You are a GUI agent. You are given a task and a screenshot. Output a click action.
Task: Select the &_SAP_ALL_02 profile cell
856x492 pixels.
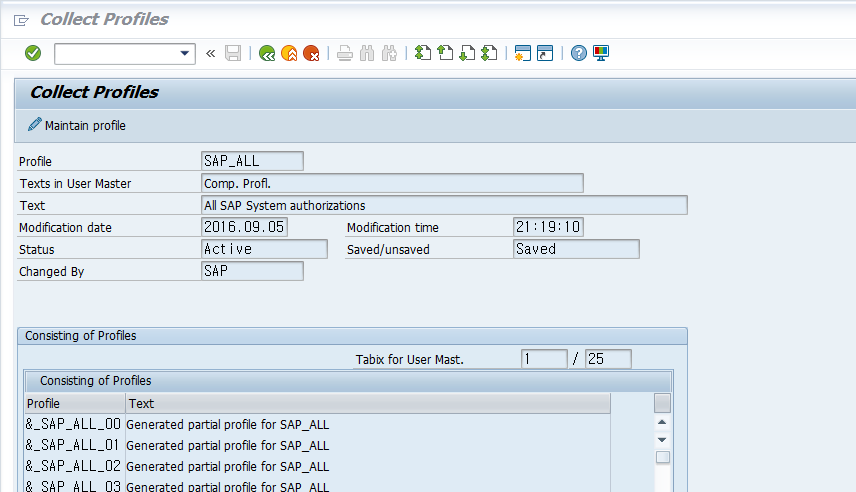click(74, 466)
